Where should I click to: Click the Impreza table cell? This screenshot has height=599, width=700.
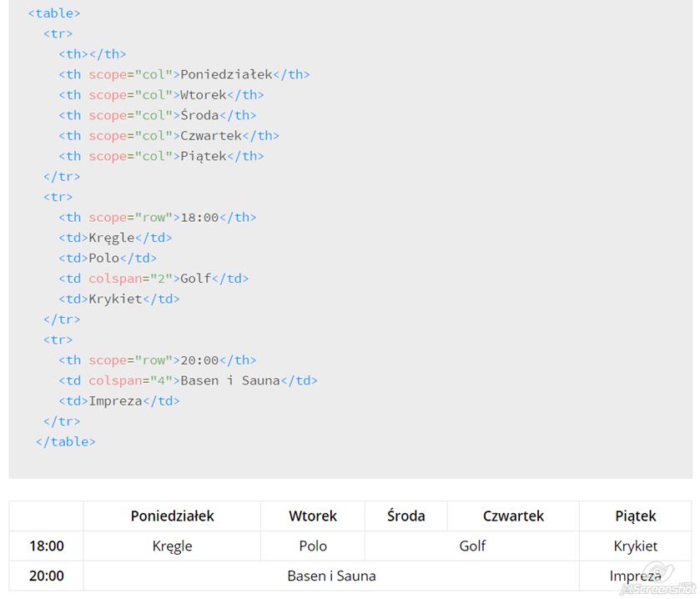(x=635, y=576)
